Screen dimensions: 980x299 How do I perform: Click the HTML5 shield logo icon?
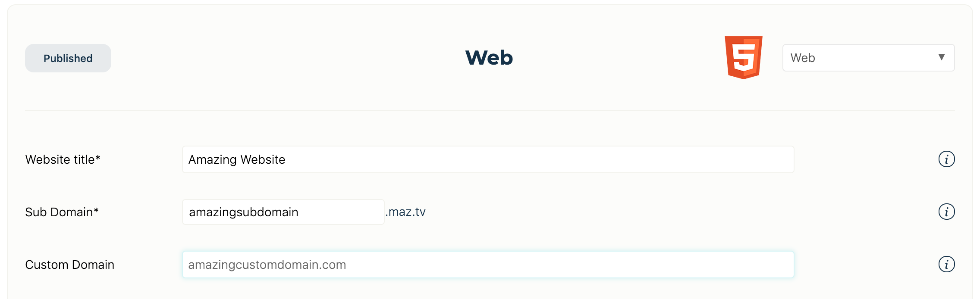744,57
